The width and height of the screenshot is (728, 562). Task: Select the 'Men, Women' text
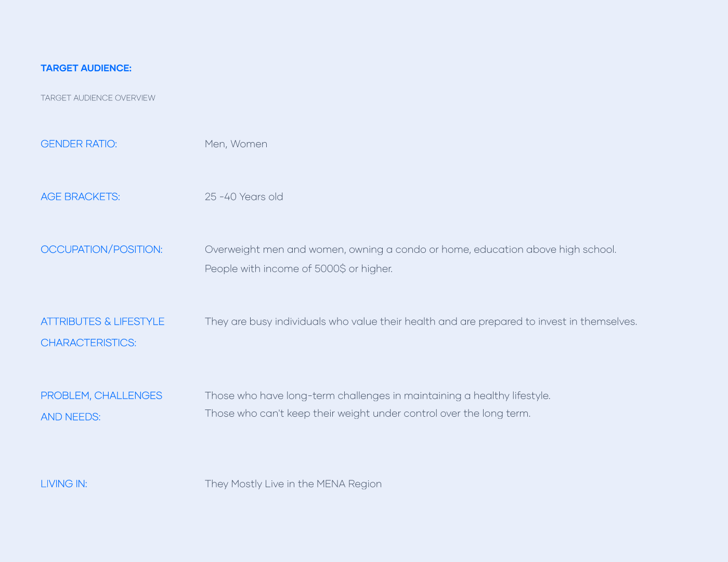[x=236, y=144]
